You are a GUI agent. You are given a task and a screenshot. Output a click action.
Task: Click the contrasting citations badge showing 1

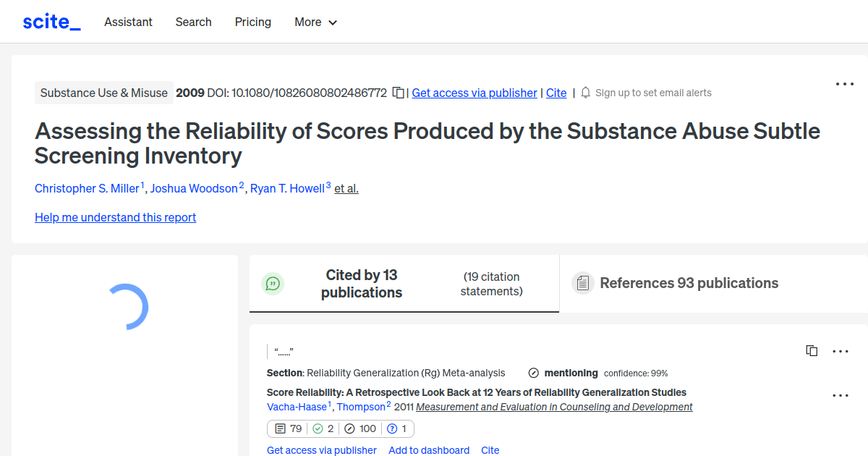coord(396,428)
